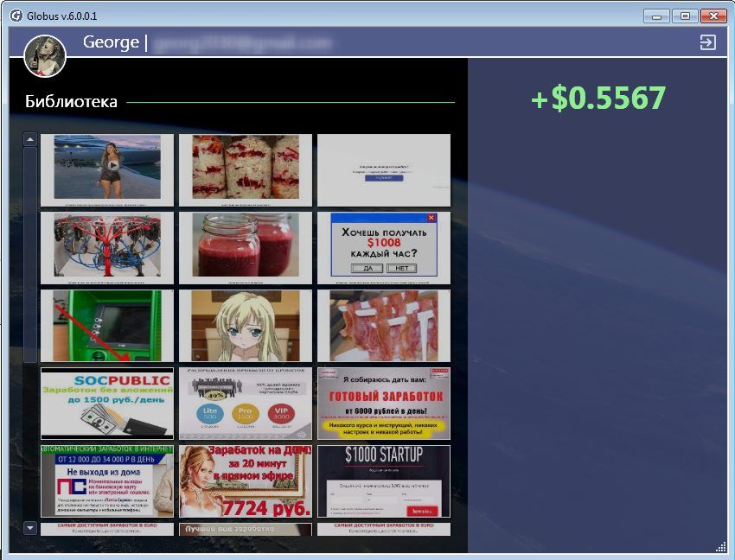Image resolution: width=735 pixels, height=560 pixels.
Task: Select the Lite Pro VIP plans thumbnail
Action: 245,403
